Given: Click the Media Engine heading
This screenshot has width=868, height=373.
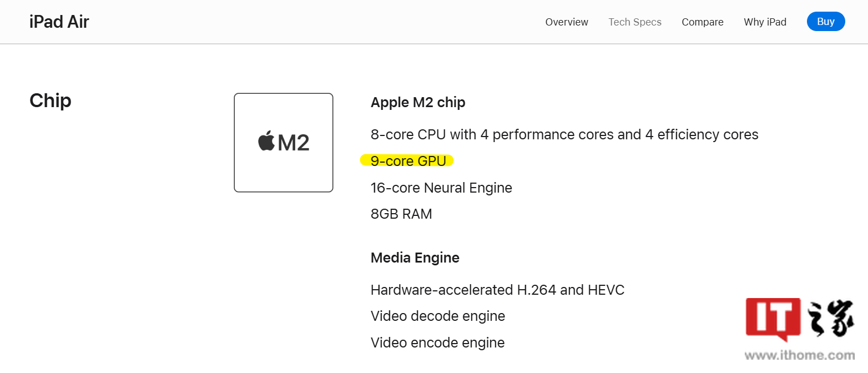Looking at the screenshot, I should pyautogui.click(x=415, y=258).
